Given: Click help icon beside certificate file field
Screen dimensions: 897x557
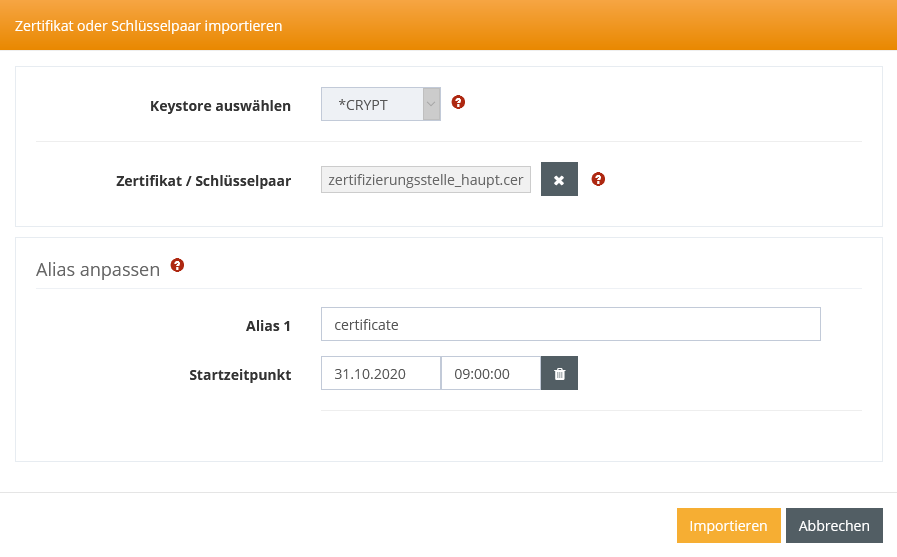Looking at the screenshot, I should point(598,179).
